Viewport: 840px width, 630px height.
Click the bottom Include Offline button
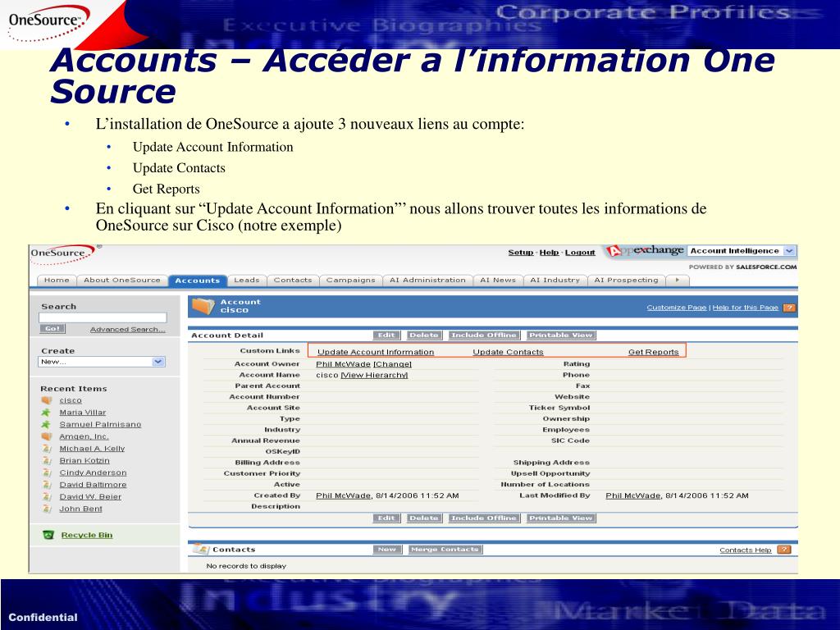tap(484, 518)
